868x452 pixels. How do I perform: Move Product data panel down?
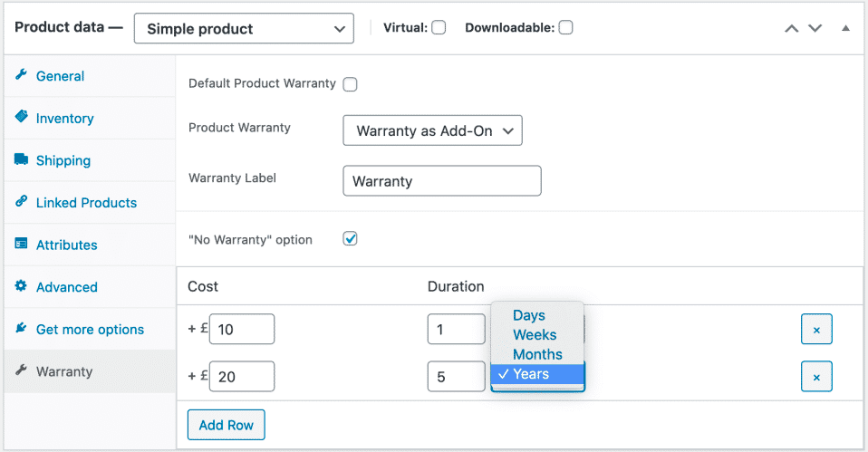(815, 28)
